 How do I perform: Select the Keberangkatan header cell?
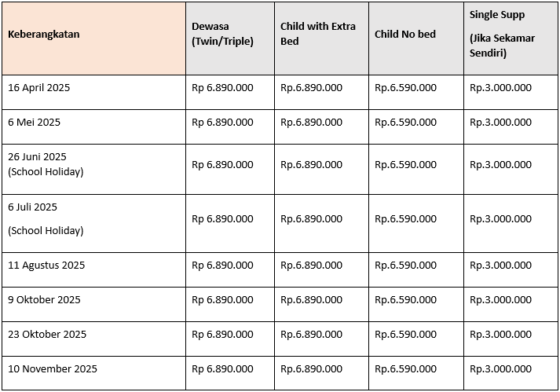[93, 38]
